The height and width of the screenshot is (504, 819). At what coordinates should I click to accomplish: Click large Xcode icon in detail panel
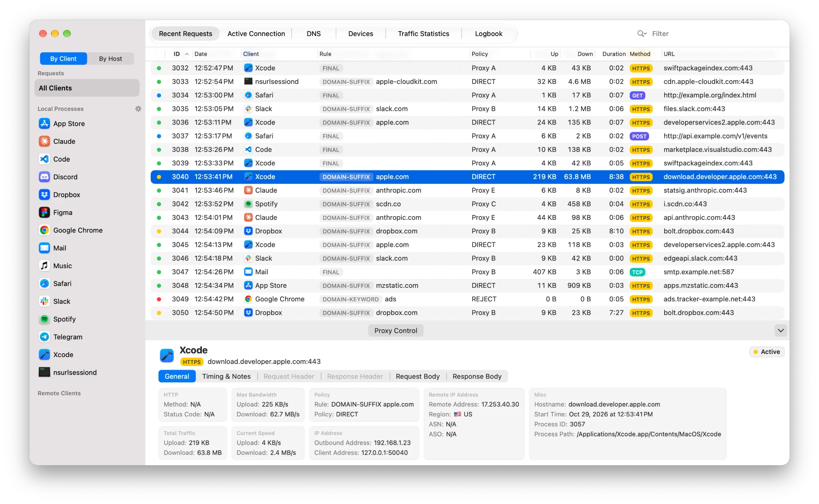[x=167, y=355]
